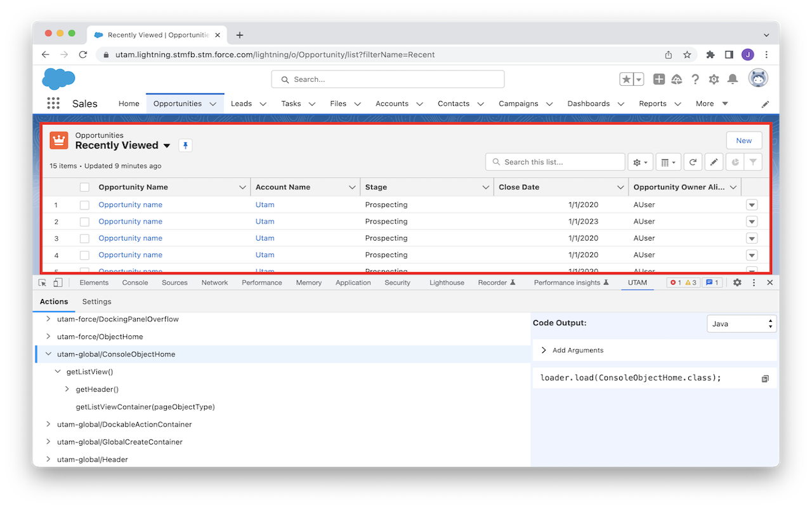Click the inline edit pencil icon
812x508 pixels.
point(714,163)
